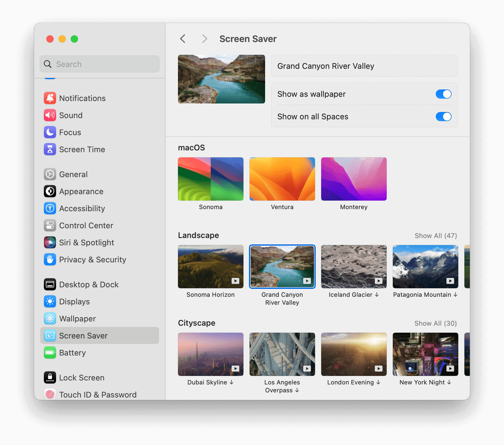The width and height of the screenshot is (504, 445).
Task: Turn off Show on all Spaces switch
Action: click(443, 117)
